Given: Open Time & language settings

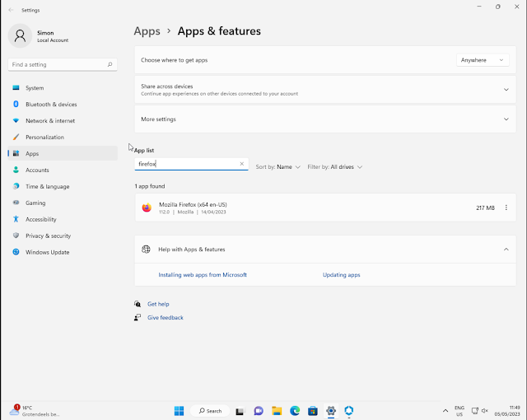Looking at the screenshot, I should click(x=63, y=186).
